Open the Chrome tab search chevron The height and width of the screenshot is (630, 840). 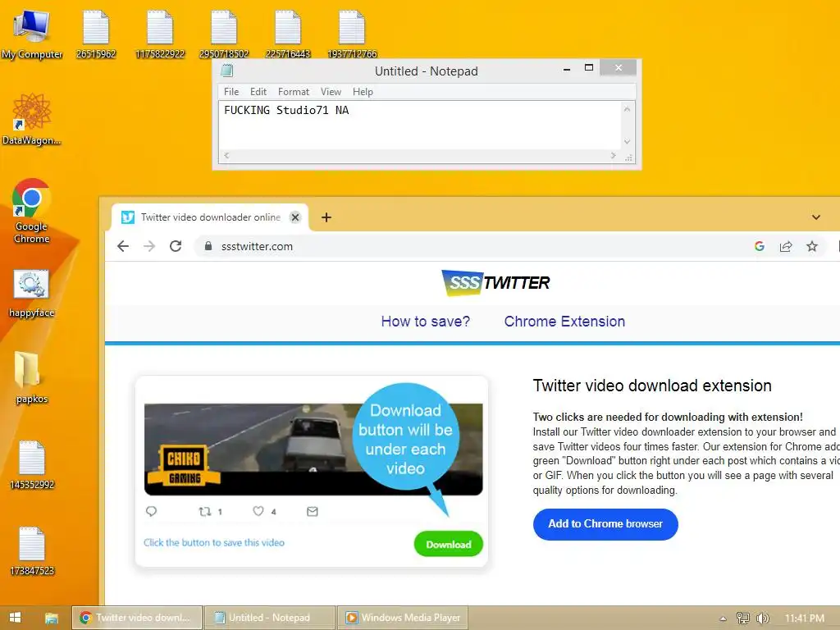click(816, 217)
